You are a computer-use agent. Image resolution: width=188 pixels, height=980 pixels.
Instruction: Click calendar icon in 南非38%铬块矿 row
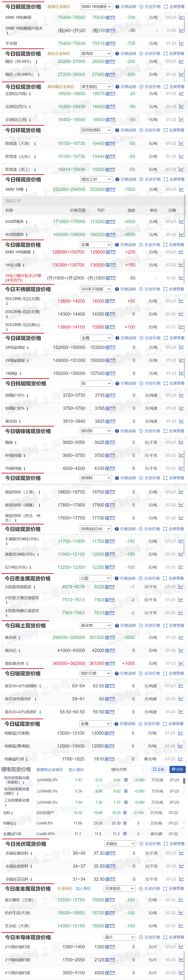pyautogui.click(x=107, y=699)
